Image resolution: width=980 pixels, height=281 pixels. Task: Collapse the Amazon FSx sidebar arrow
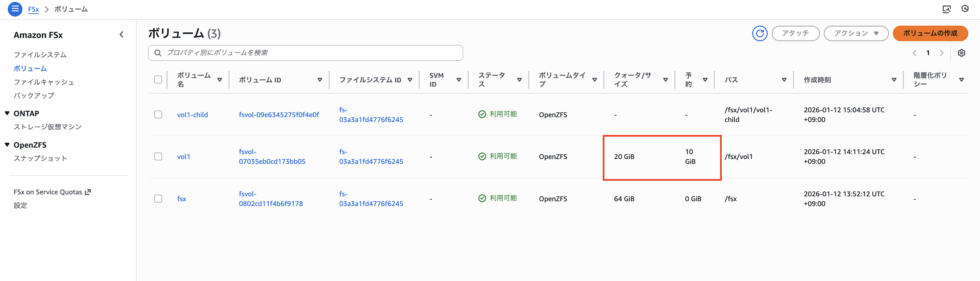[x=121, y=35]
